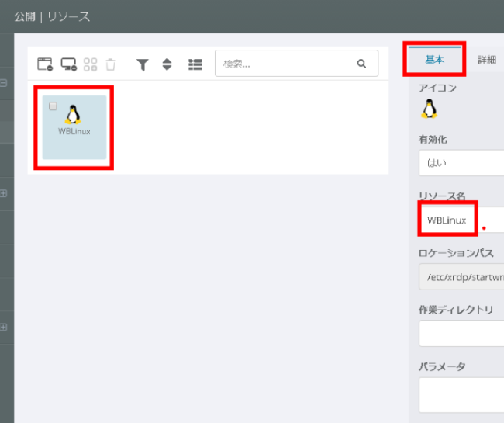The width and height of the screenshot is (504, 423).
Task: Click the search magnifier icon
Action: [361, 64]
